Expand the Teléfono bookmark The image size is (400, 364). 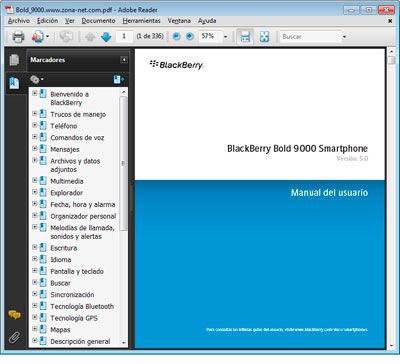click(x=35, y=125)
